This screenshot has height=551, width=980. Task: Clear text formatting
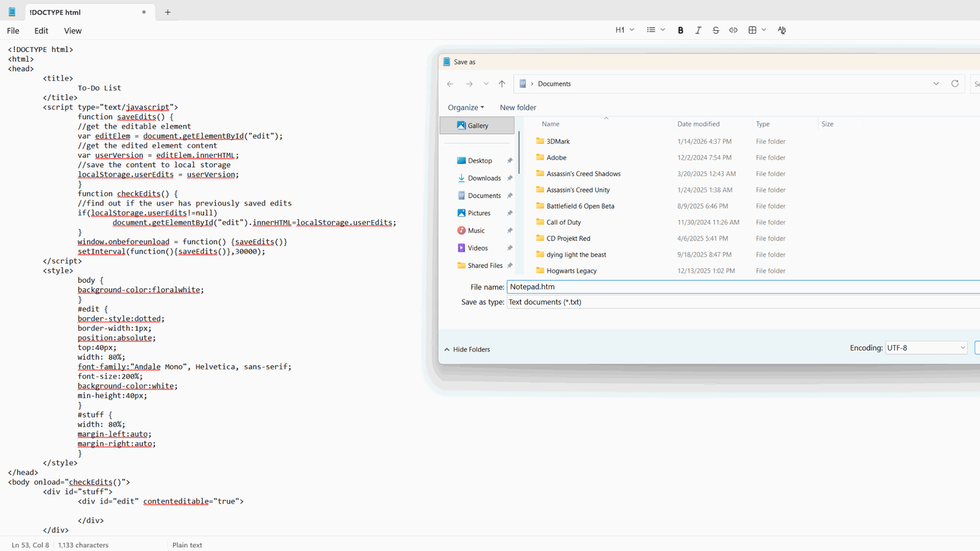(782, 29)
